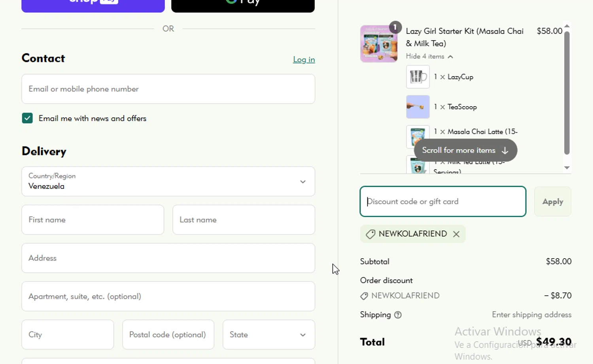Click the Discount code or gift card field
593x364 pixels.
(x=443, y=202)
